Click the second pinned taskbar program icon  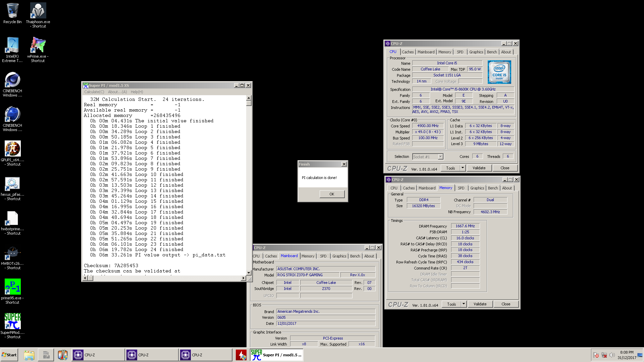point(46,355)
